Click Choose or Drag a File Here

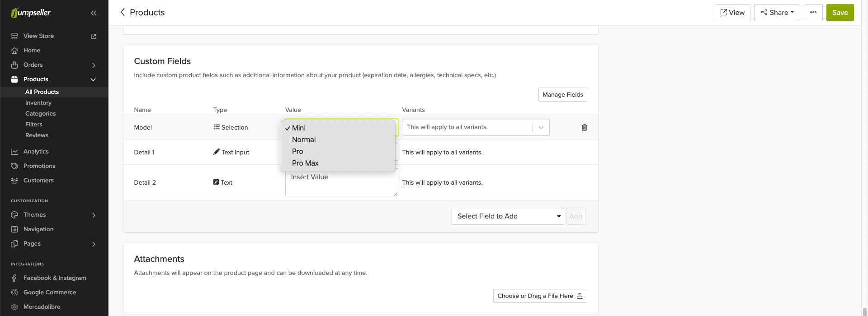click(x=540, y=296)
